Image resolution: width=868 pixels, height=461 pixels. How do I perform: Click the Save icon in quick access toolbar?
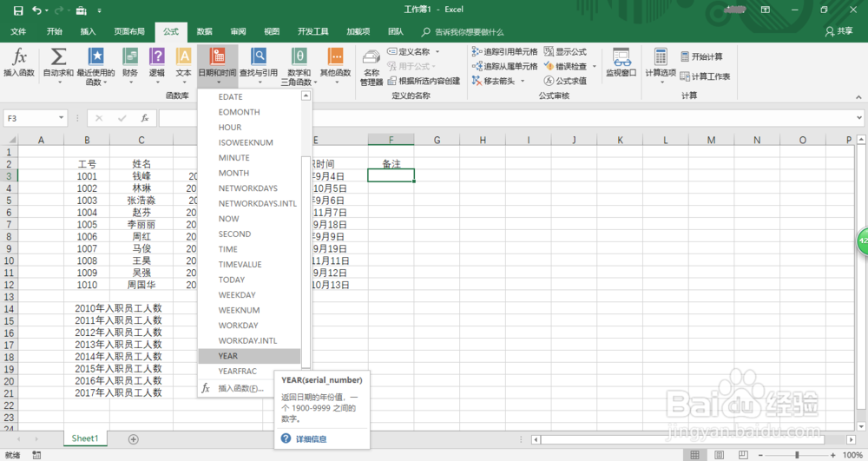(18, 10)
